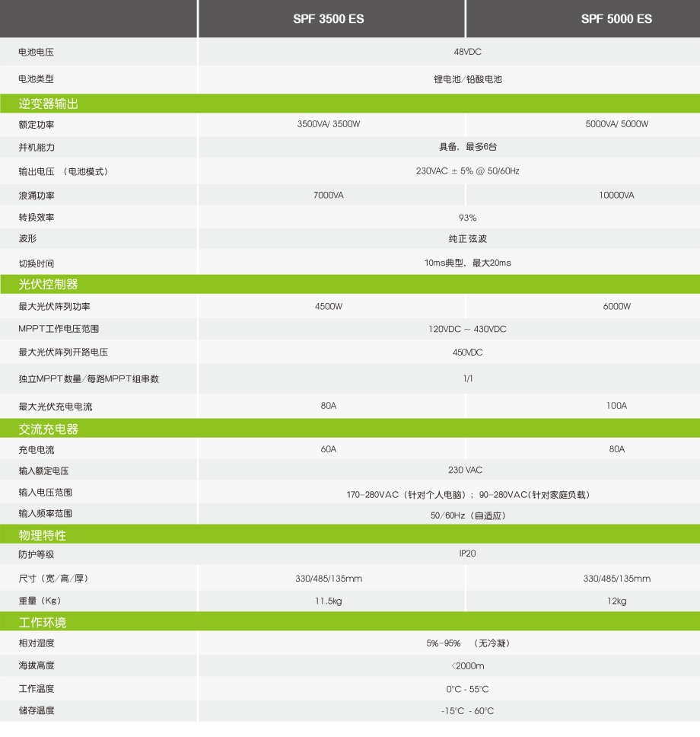The height and width of the screenshot is (737, 700).
Task: Click the 12kg weight value
Action: 616,601
